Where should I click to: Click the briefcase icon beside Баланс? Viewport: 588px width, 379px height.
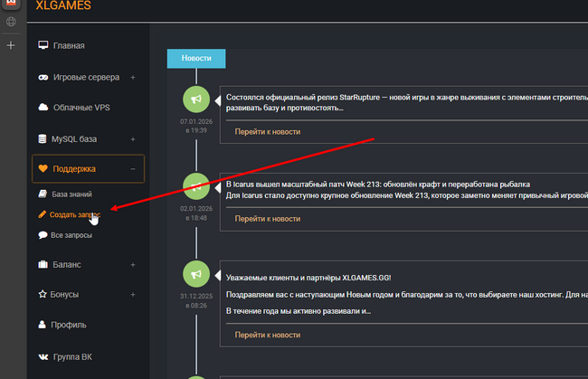[43, 265]
